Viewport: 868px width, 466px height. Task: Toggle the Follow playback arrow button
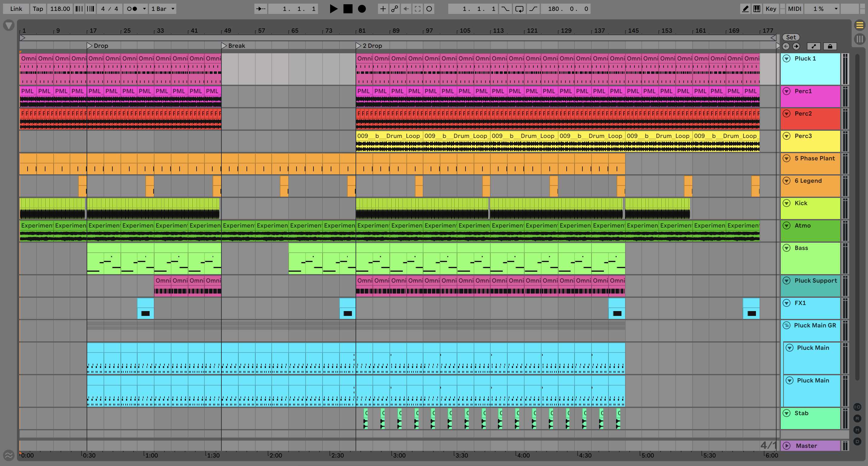(x=260, y=9)
